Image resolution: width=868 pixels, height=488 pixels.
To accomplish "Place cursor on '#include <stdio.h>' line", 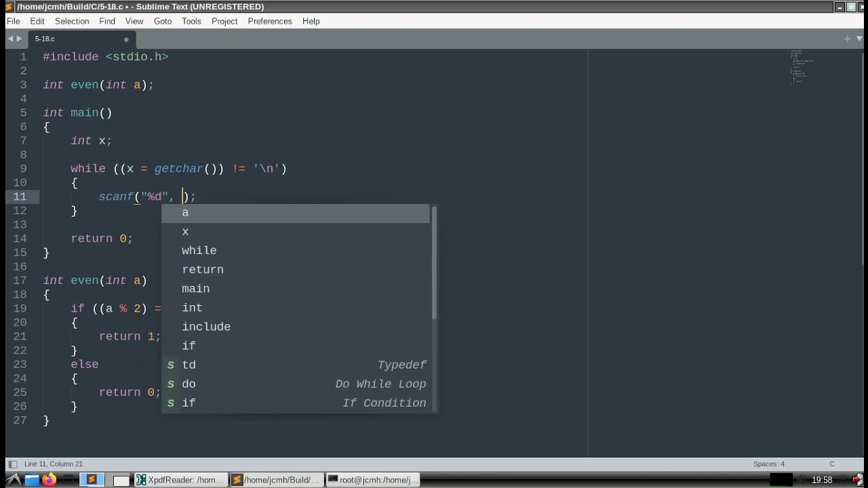I will click(106, 57).
